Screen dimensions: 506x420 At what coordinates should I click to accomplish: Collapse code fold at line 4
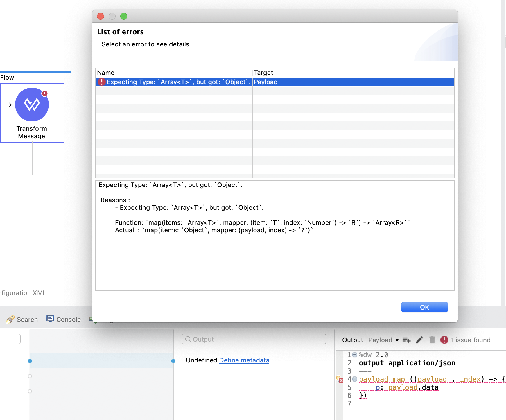[x=355, y=379]
